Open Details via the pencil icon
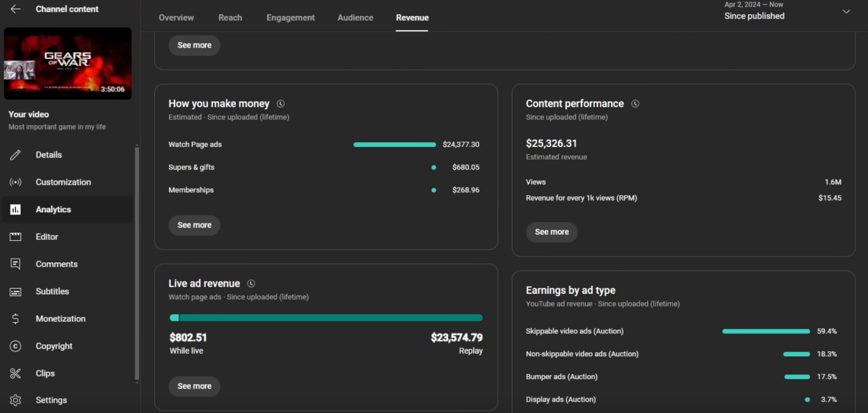 (x=16, y=155)
